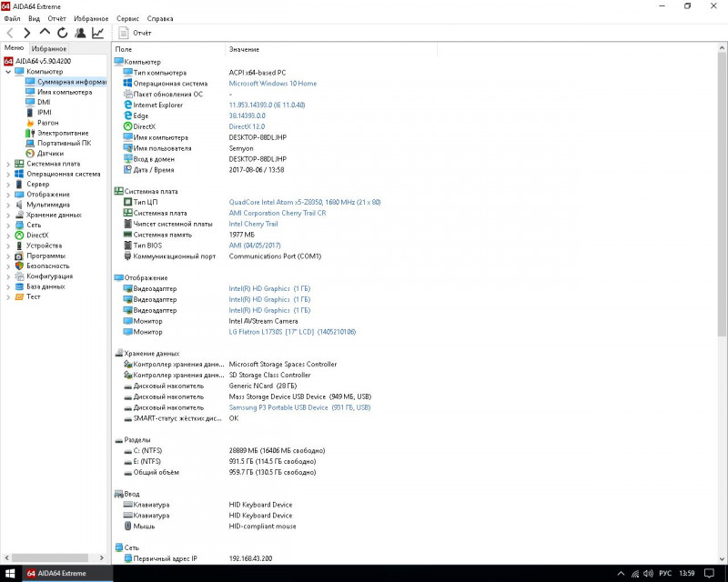Open the Сервис menu
Screen dimensions: 728x582
pos(127,18)
